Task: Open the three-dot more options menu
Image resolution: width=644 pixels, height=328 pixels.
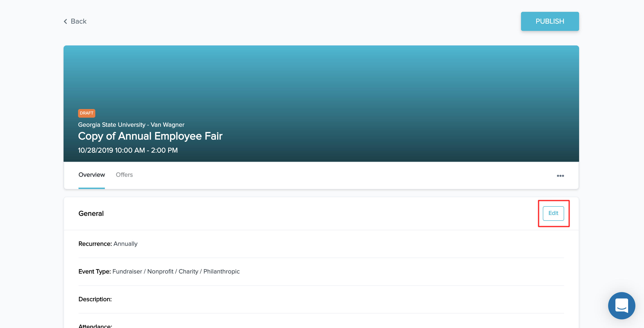Action: pyautogui.click(x=560, y=176)
